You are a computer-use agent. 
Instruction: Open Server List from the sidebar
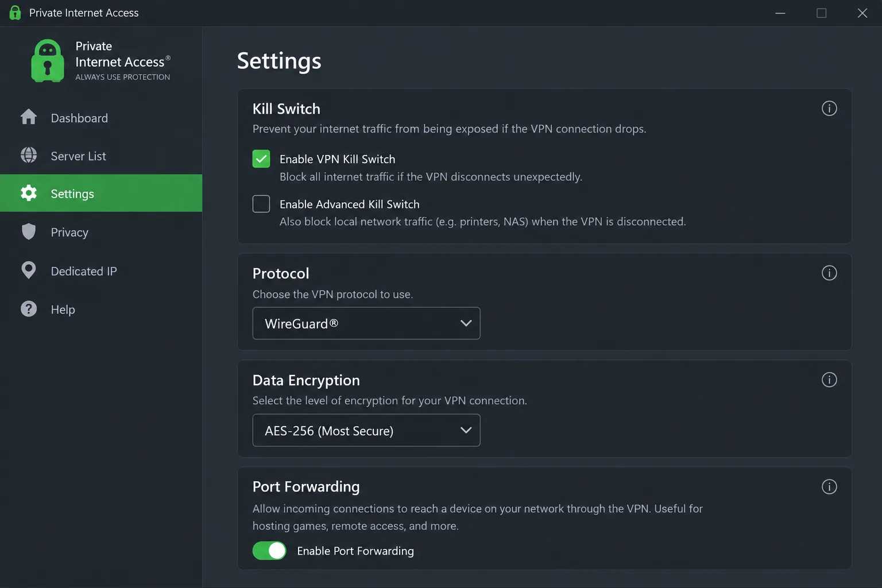(101, 156)
